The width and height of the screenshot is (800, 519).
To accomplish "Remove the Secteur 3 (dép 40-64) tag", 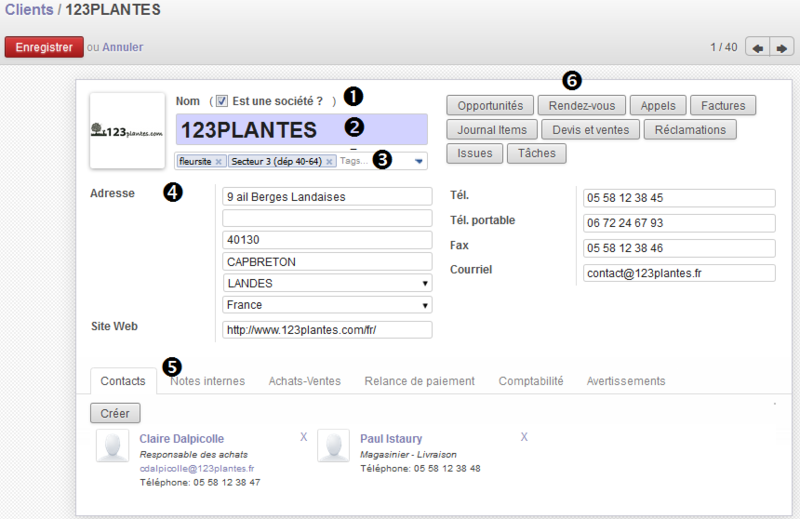I will (330, 161).
